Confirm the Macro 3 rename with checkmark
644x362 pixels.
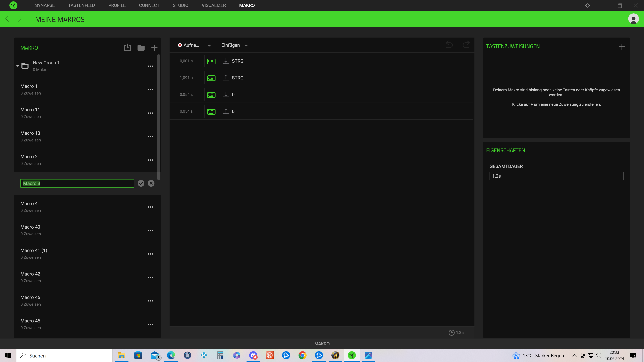point(141,183)
